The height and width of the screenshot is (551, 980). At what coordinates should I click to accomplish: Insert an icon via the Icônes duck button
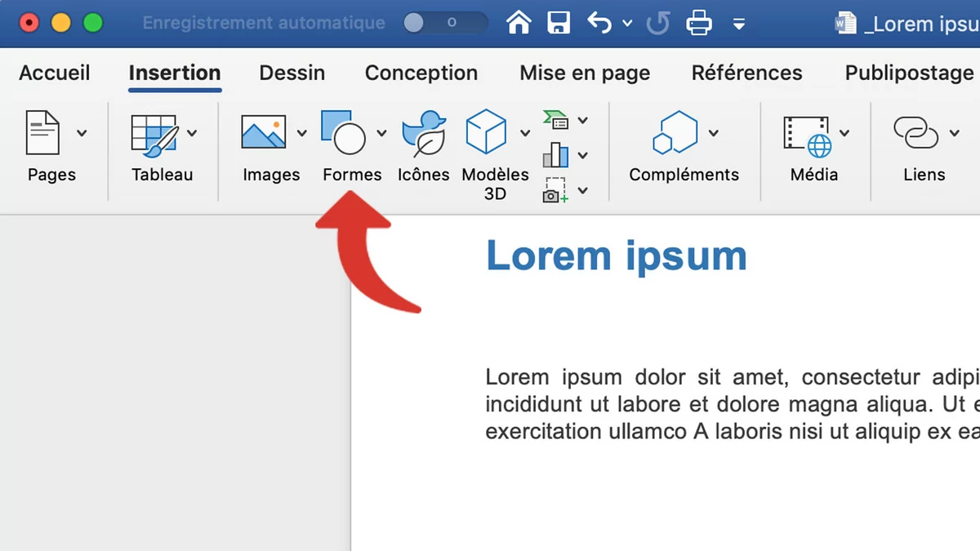click(423, 133)
